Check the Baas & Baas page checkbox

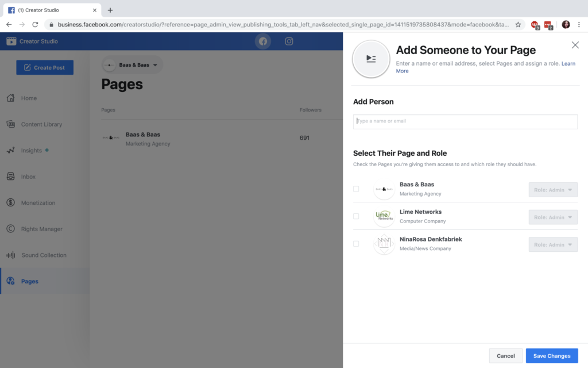point(356,189)
